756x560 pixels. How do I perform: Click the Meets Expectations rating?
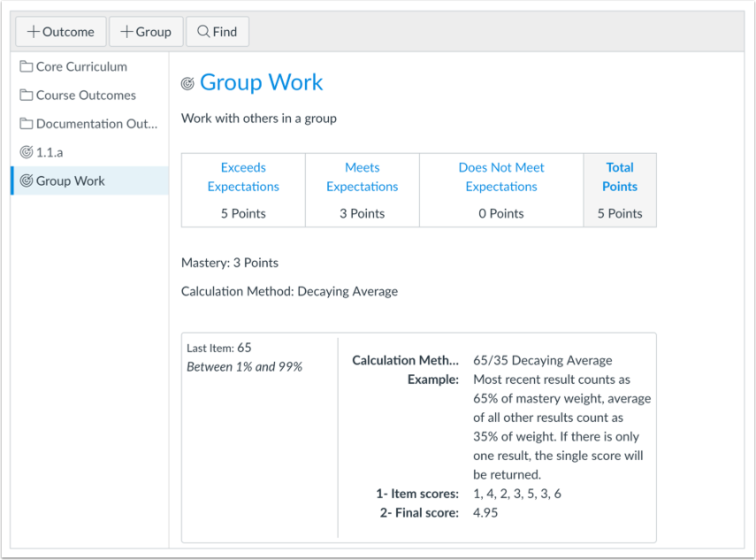[x=363, y=177]
